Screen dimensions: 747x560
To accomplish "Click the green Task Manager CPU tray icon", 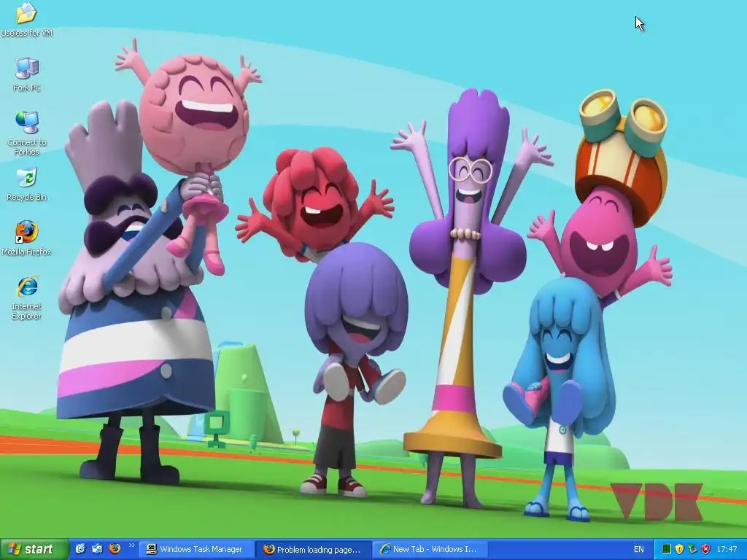I will tap(667, 550).
